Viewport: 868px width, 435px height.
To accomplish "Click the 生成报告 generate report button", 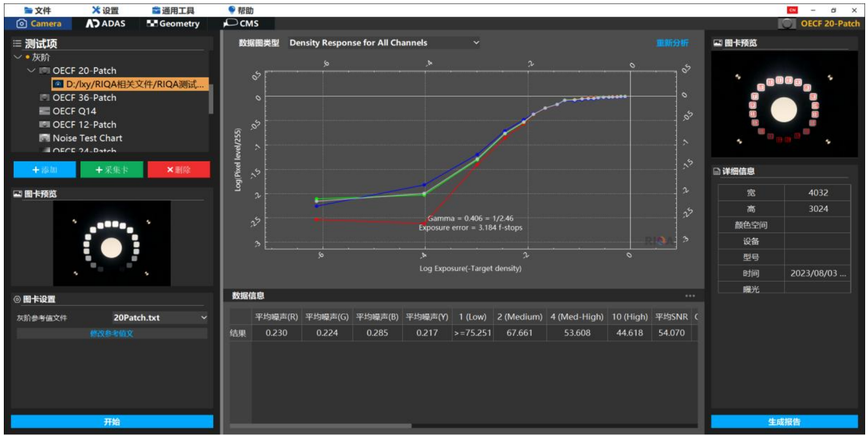I will 784,422.
